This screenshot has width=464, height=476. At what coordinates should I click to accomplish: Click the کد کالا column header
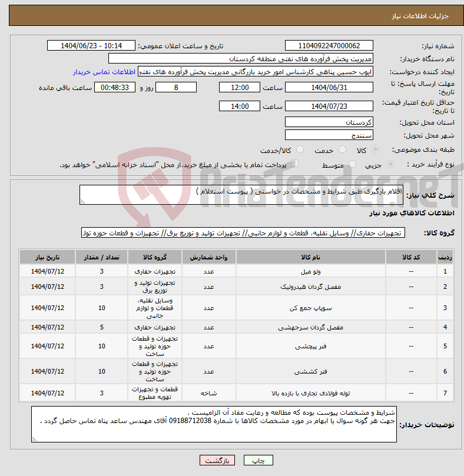tap(411, 257)
